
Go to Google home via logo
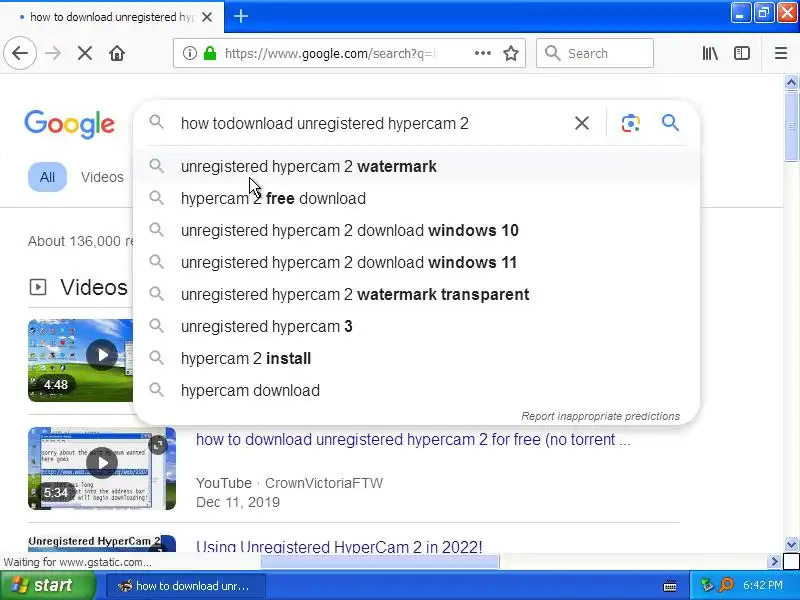pos(69,124)
